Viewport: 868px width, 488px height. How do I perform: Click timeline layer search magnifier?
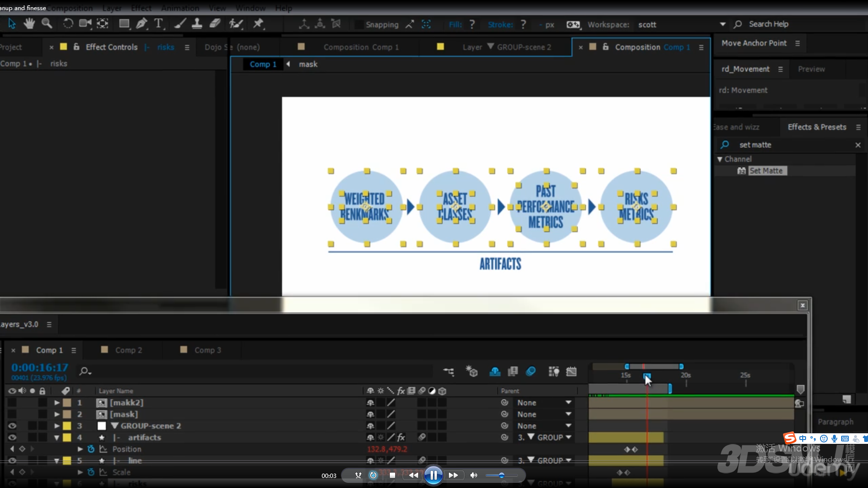pyautogui.click(x=85, y=371)
